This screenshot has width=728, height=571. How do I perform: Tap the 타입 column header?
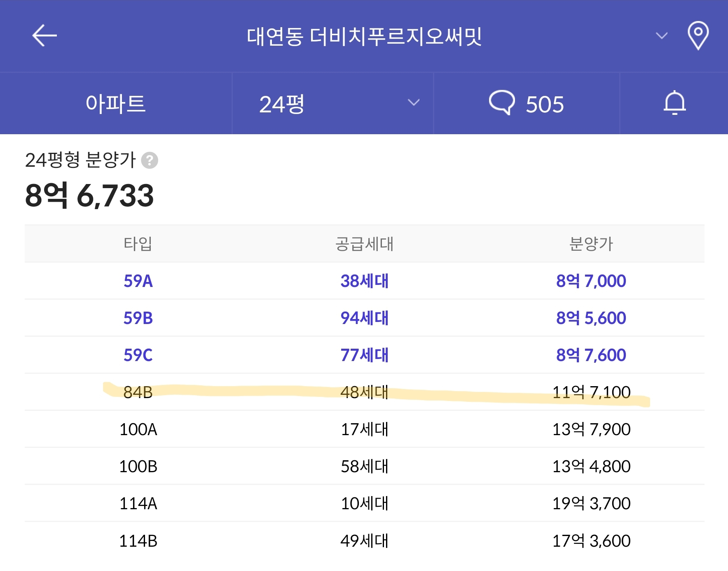[138, 244]
